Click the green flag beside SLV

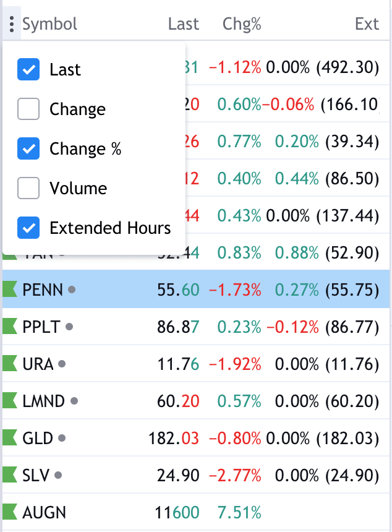tap(10, 475)
